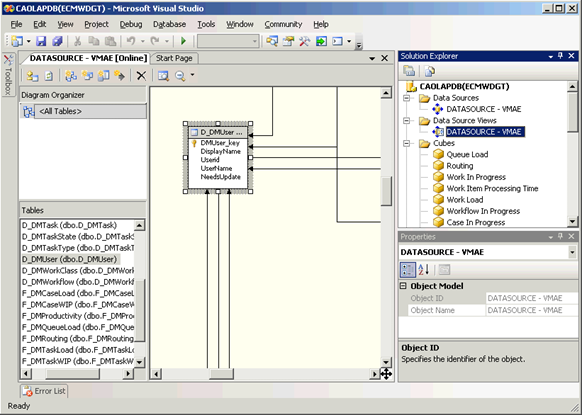Click the Zoom to Fit icon
This screenshot has height=415, width=582.
(163, 76)
